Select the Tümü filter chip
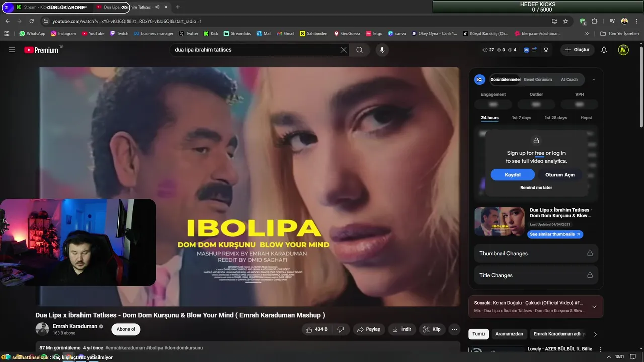The width and height of the screenshot is (644, 362). 478,334
